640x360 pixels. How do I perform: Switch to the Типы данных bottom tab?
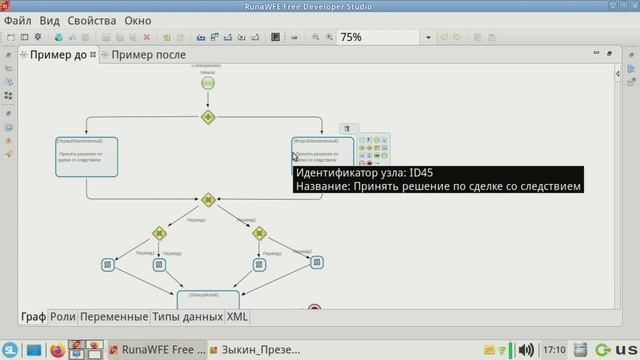point(187,317)
